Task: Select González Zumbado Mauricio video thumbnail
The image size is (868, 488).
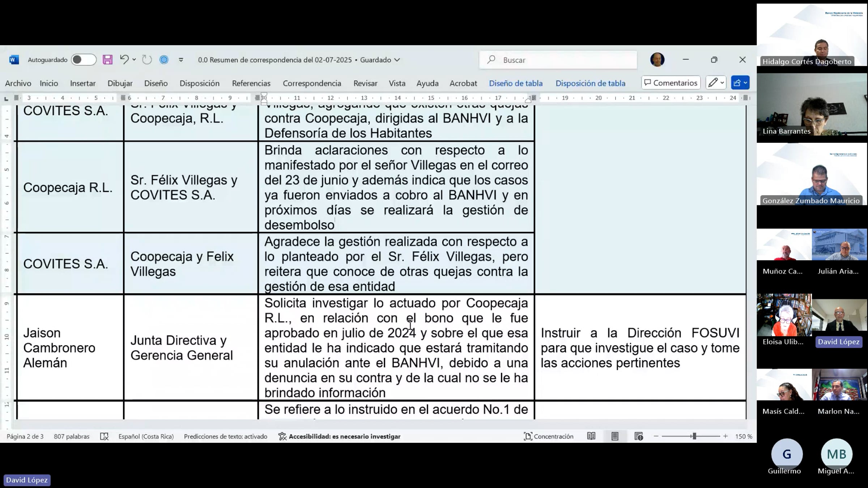Action: click(x=812, y=174)
